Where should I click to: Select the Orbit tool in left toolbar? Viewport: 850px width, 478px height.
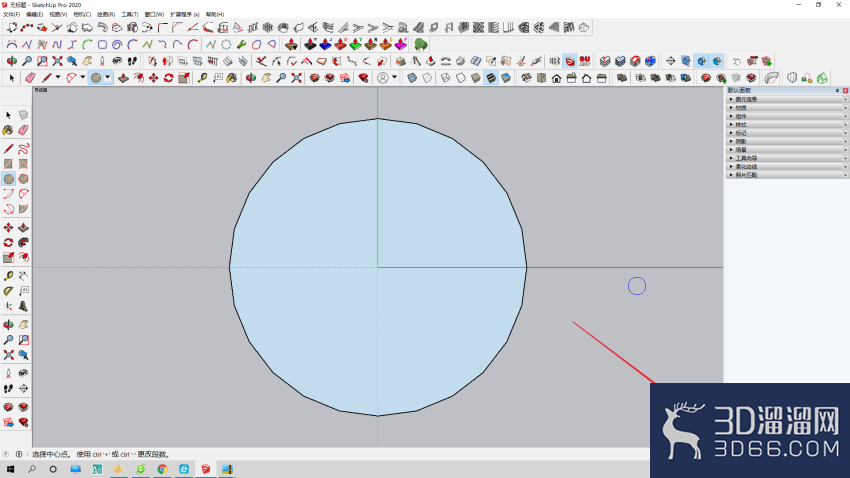pyautogui.click(x=8, y=325)
